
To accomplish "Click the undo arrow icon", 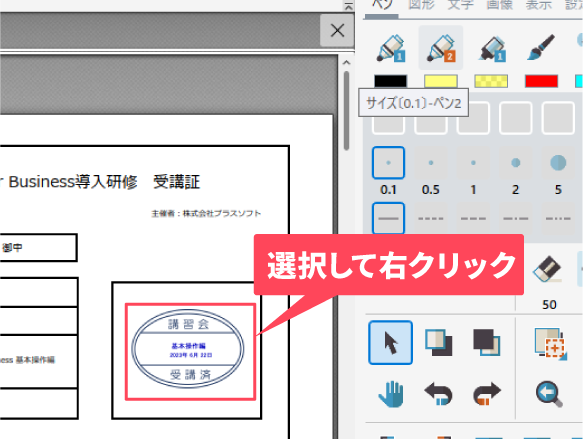I will point(439,394).
